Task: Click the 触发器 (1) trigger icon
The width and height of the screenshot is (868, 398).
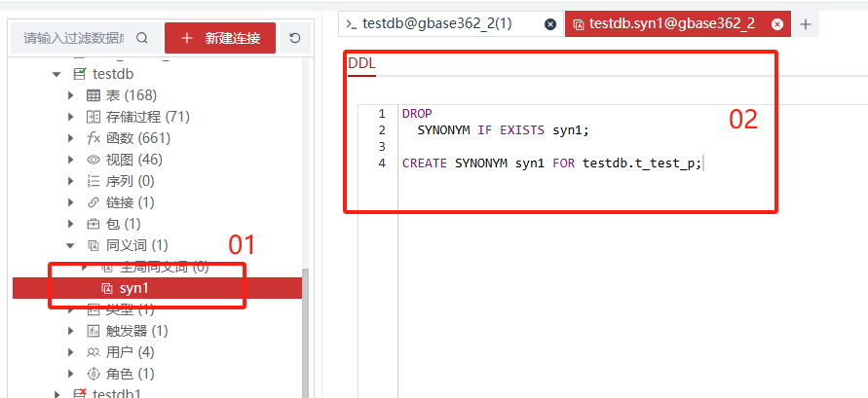Action: pos(94,331)
